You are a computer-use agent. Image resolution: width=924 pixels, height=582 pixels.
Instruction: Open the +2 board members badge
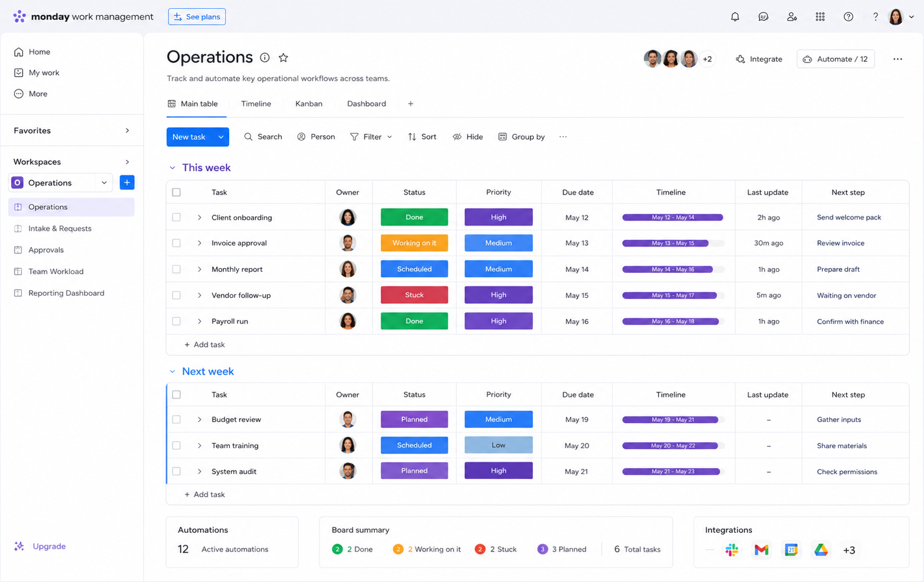click(x=707, y=59)
